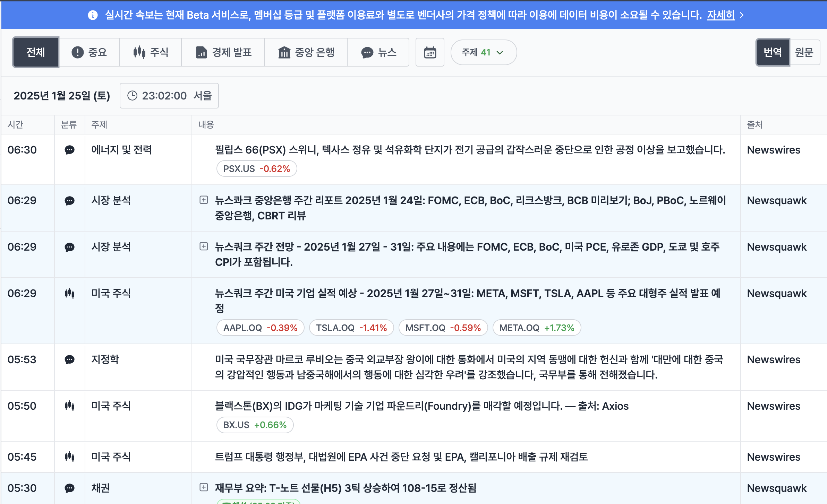Switch to 번역 translated view
827x504 pixels.
coord(773,52)
